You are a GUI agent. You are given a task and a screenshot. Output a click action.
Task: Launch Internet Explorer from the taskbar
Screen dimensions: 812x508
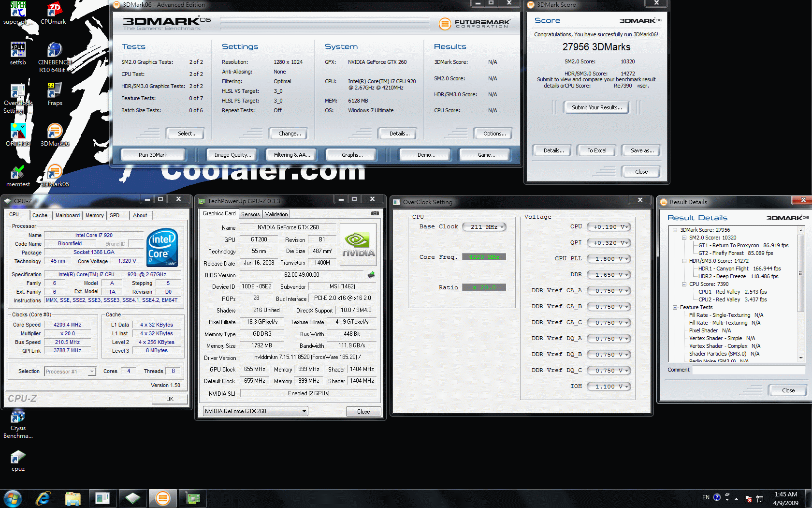[x=43, y=498]
